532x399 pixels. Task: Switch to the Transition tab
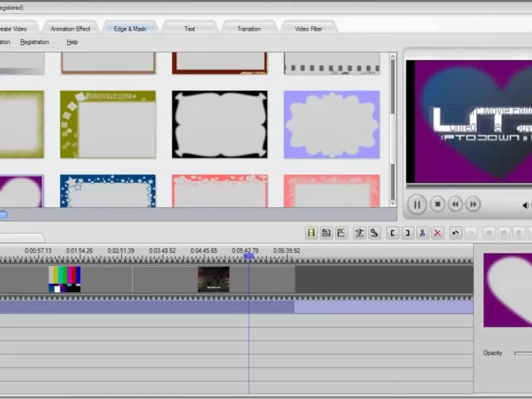(x=249, y=29)
